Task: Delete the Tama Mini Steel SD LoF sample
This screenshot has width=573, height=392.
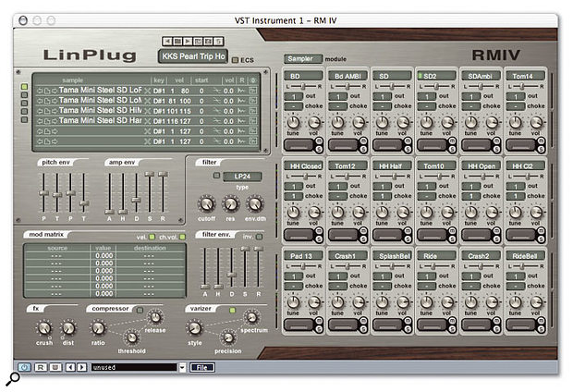Action: (x=147, y=91)
